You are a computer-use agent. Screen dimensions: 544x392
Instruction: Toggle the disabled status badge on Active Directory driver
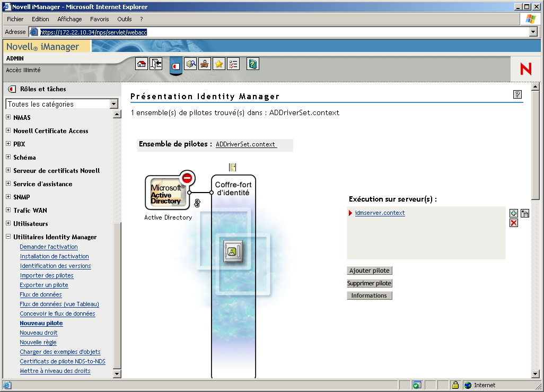[x=187, y=178]
